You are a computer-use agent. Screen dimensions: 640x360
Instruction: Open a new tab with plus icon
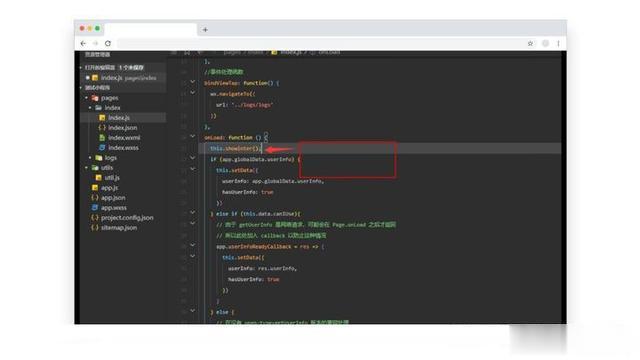(205, 30)
